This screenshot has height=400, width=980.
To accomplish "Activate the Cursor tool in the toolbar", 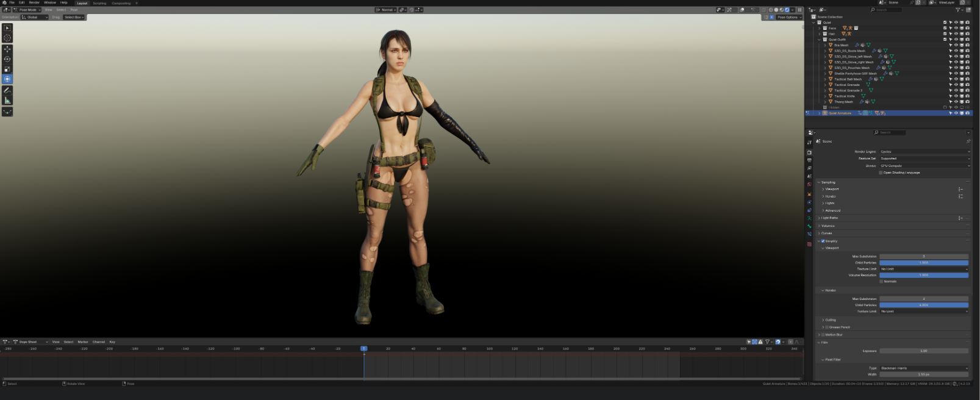I will point(7,38).
